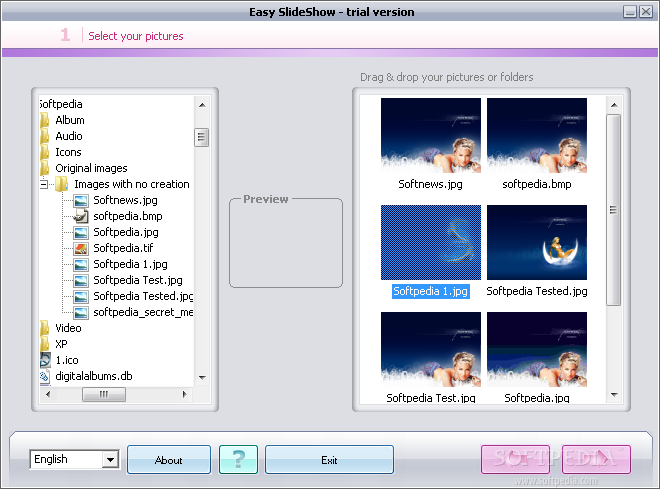Click the Softnews.jpg file icon in tree
660x489 pixels.
click(81, 200)
